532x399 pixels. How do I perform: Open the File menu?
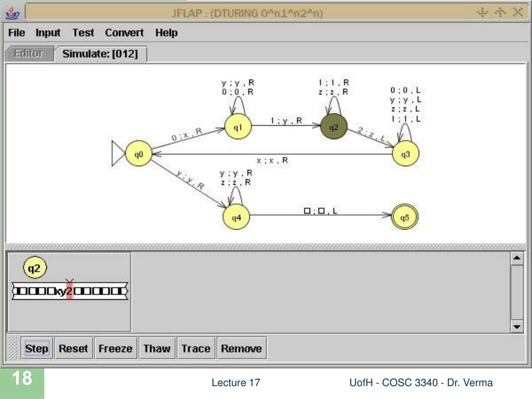(x=16, y=33)
